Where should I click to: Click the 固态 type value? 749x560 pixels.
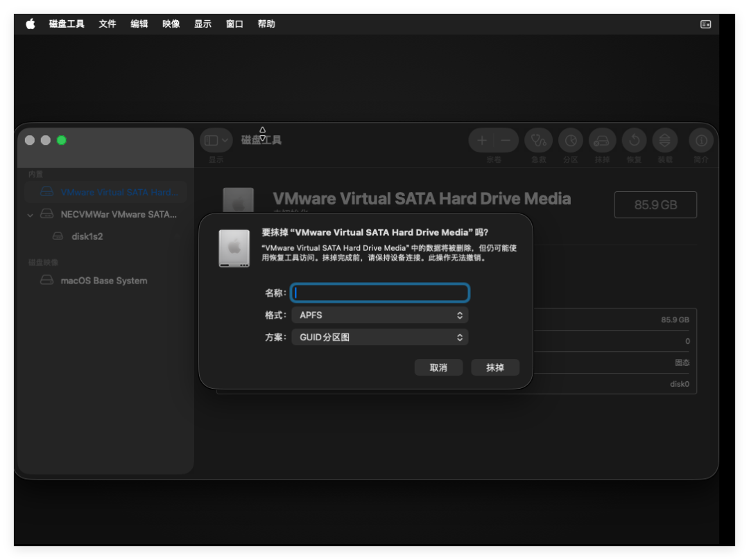[x=682, y=362]
